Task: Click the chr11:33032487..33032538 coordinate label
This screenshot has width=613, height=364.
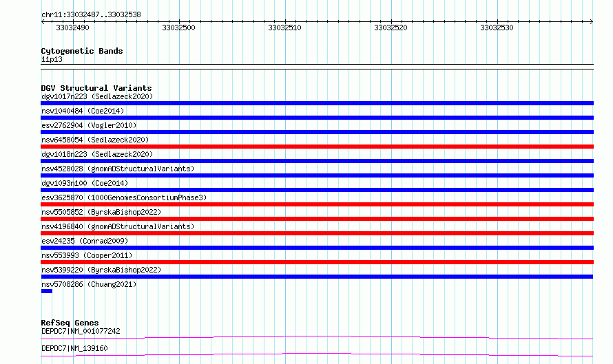Action: [x=91, y=14]
